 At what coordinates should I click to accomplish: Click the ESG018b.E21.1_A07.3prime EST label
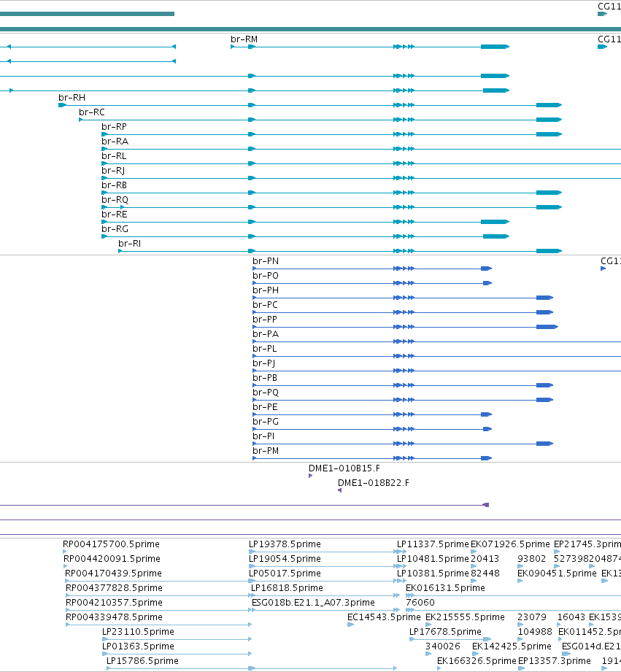(x=313, y=603)
